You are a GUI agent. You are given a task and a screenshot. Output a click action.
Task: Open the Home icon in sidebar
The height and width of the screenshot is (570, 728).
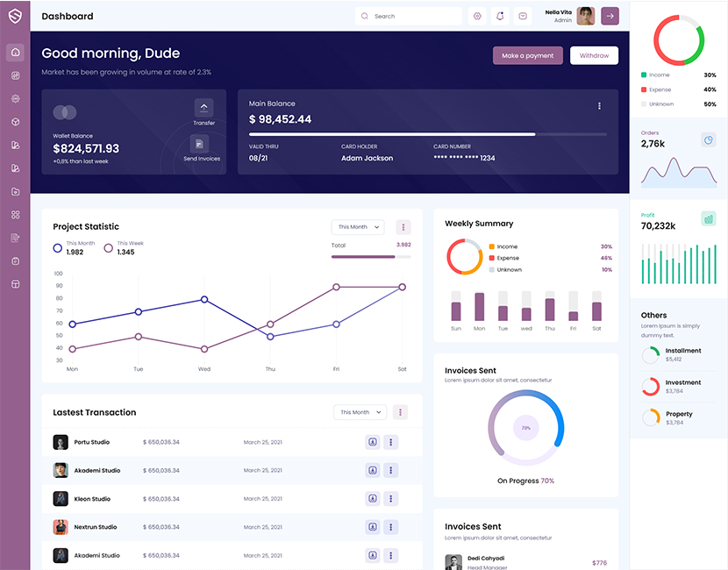point(15,53)
